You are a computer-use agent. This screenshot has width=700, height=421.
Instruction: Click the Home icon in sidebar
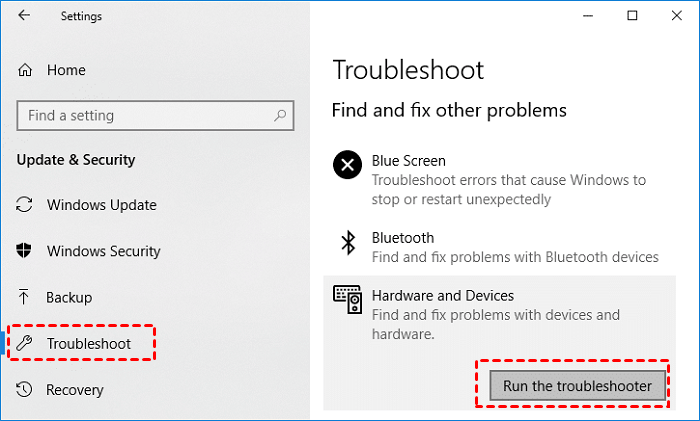(26, 70)
